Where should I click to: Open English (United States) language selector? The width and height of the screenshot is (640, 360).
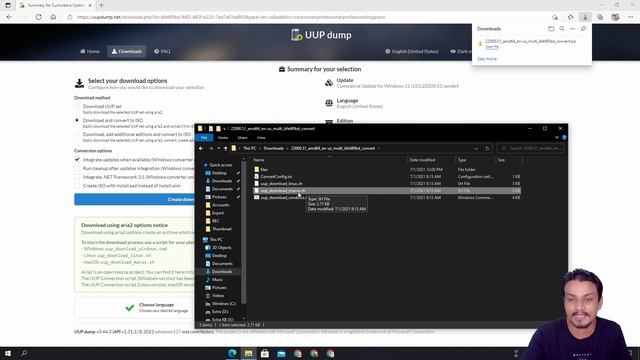tap(411, 51)
